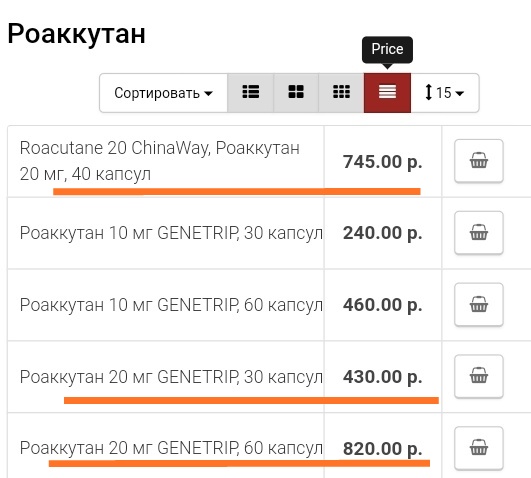Screen dimensions: 531x478
Task: Add Roacutane 20 ChinaWay to cart
Action: pos(479,161)
